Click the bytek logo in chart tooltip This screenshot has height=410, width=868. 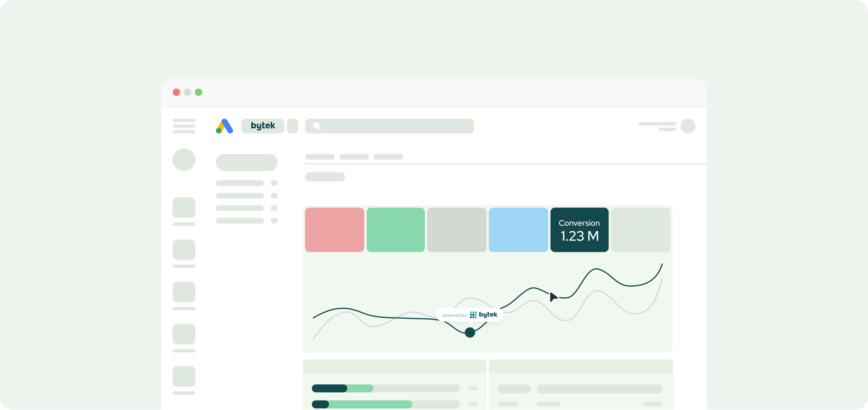[x=484, y=315]
